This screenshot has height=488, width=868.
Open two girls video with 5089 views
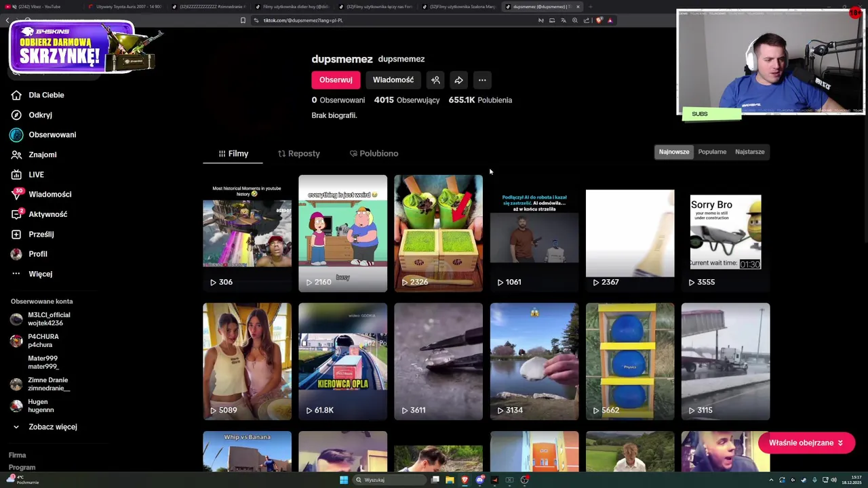(247, 362)
